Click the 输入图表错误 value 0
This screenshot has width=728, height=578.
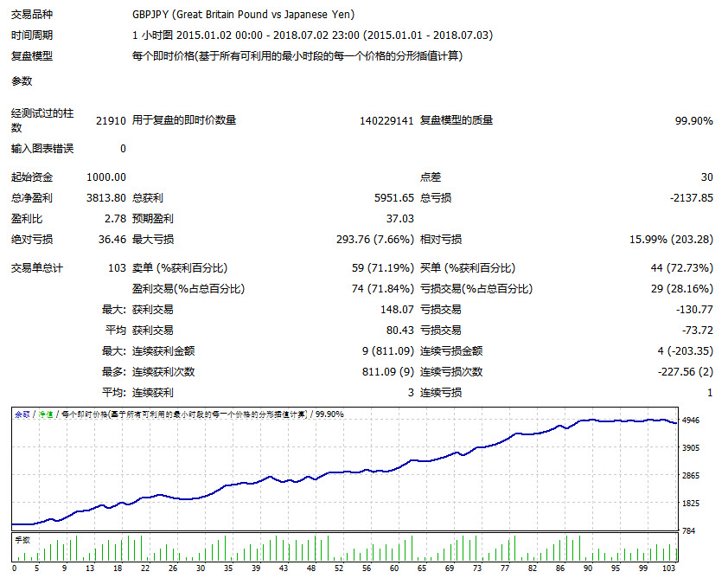[120, 148]
